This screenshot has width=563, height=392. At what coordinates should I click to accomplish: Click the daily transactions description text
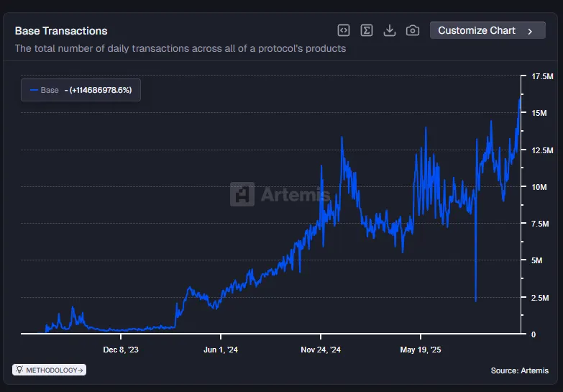[x=180, y=49]
